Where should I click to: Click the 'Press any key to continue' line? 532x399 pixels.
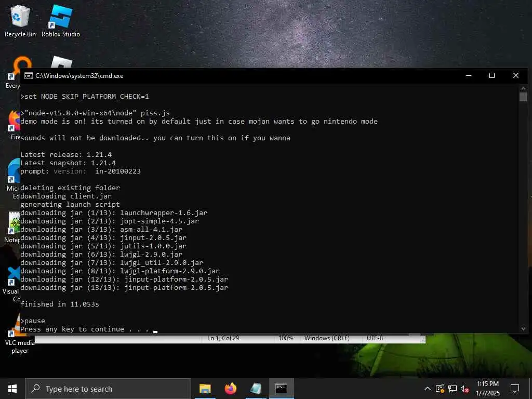tap(85, 329)
